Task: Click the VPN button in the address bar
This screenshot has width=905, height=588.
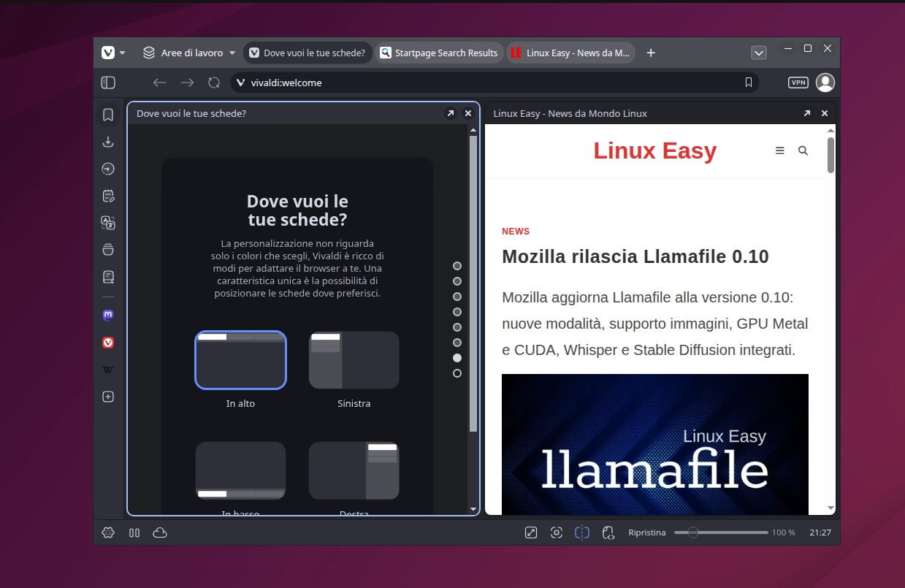Action: pyautogui.click(x=797, y=83)
